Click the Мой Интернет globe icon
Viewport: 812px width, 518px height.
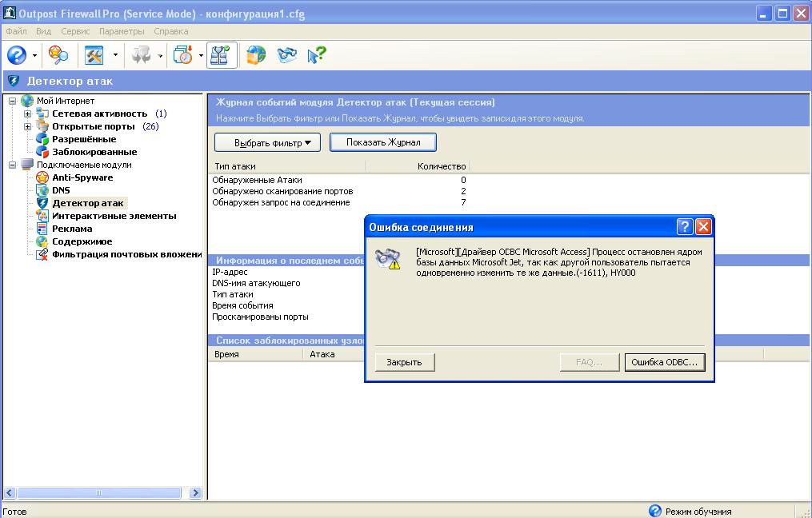pos(27,101)
